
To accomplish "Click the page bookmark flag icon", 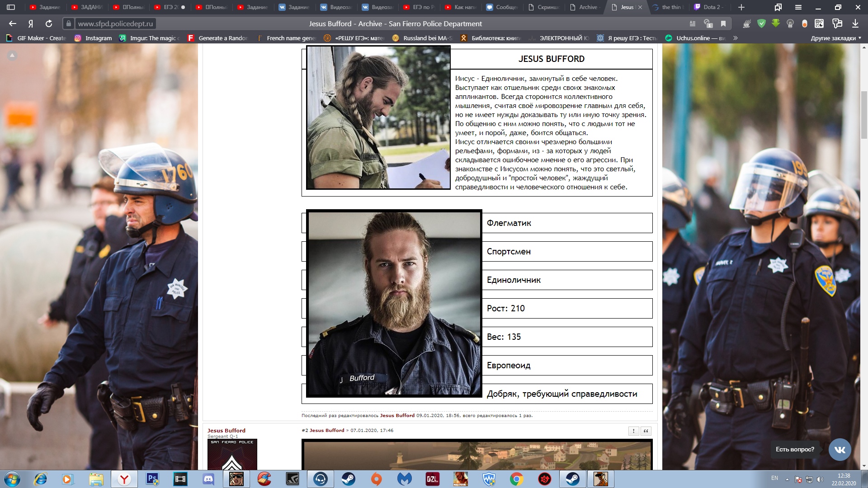I will [723, 23].
